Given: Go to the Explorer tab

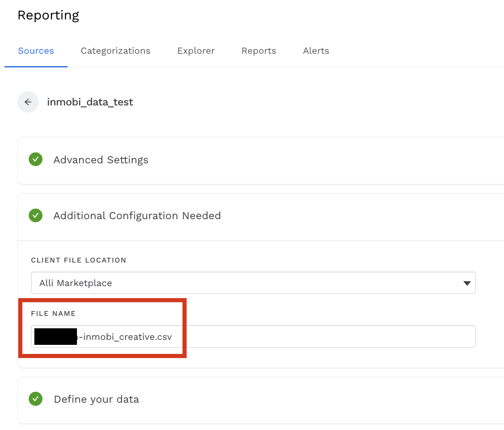Looking at the screenshot, I should pyautogui.click(x=196, y=51).
